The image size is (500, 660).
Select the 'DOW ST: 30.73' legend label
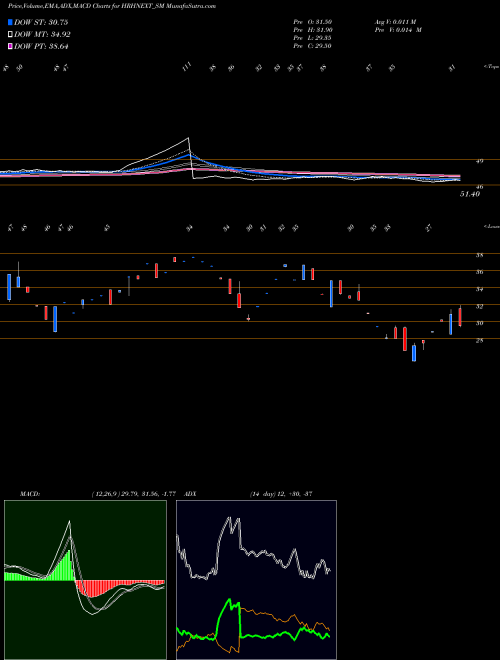(41, 22)
